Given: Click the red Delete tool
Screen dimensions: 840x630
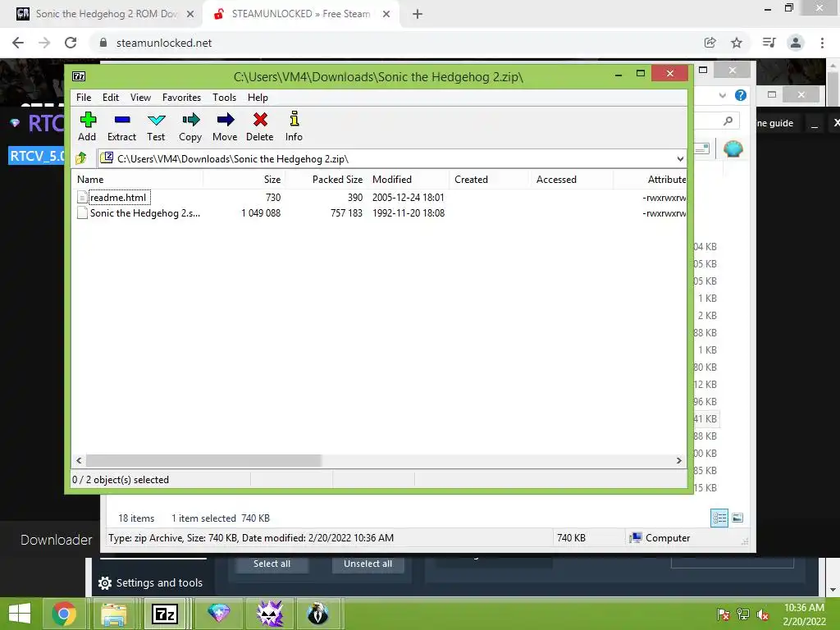Looking at the screenshot, I should pyautogui.click(x=260, y=127).
